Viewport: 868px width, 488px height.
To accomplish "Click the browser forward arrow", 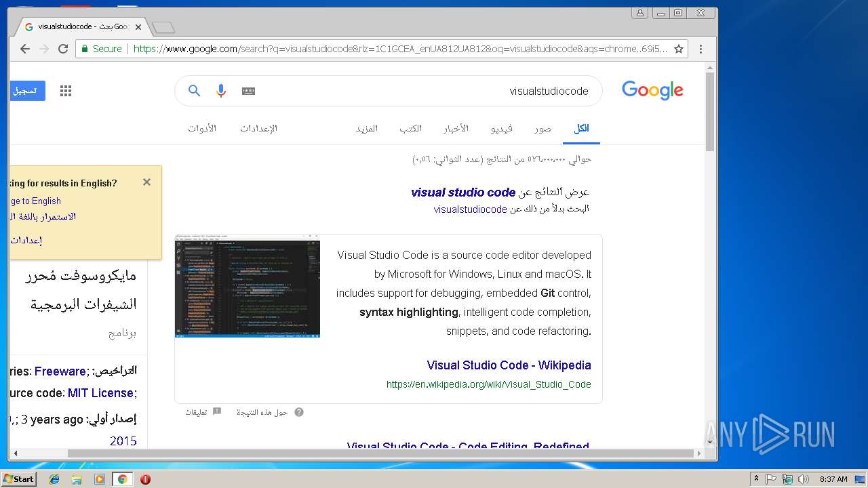I will [44, 49].
